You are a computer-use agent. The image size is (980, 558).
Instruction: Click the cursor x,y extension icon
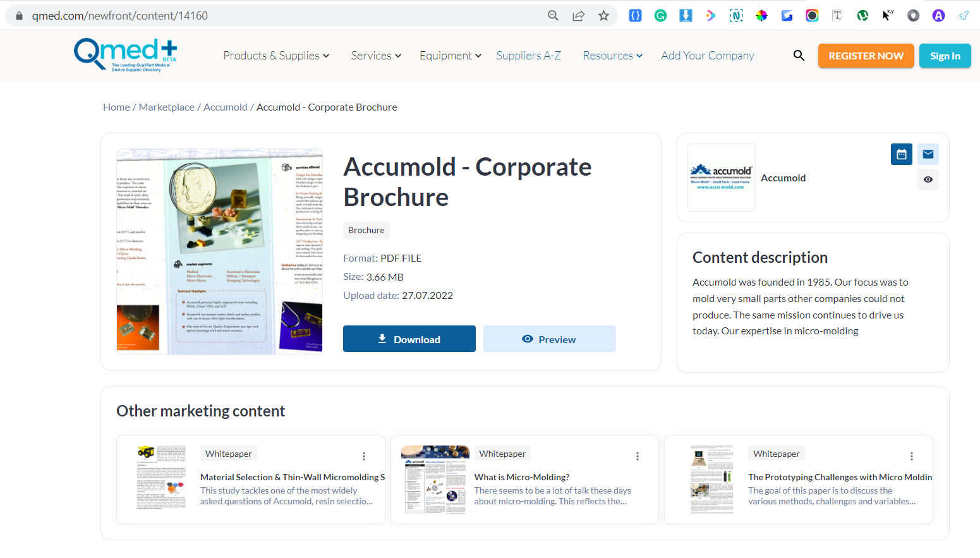[888, 16]
